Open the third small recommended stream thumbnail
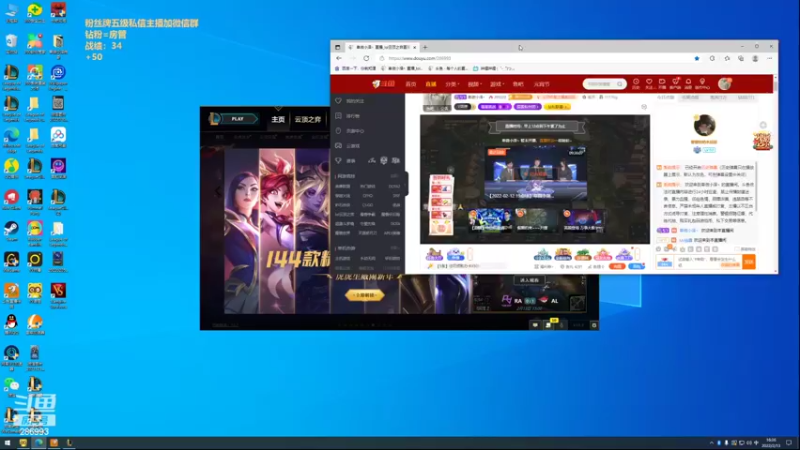This screenshot has height=450, width=800. tap(583, 220)
